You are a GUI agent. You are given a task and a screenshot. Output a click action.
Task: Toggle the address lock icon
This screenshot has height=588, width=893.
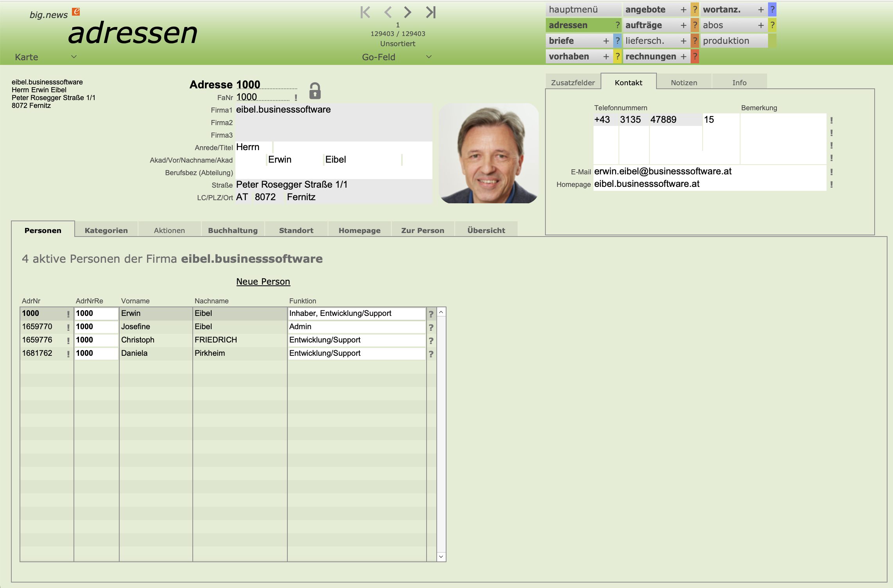(x=315, y=91)
